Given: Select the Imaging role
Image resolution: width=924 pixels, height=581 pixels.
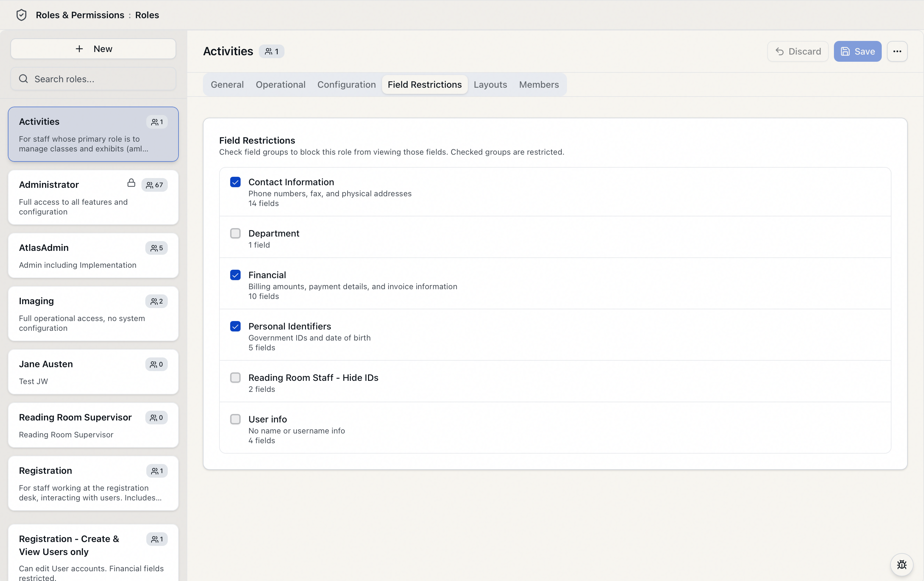Looking at the screenshot, I should [93, 314].
